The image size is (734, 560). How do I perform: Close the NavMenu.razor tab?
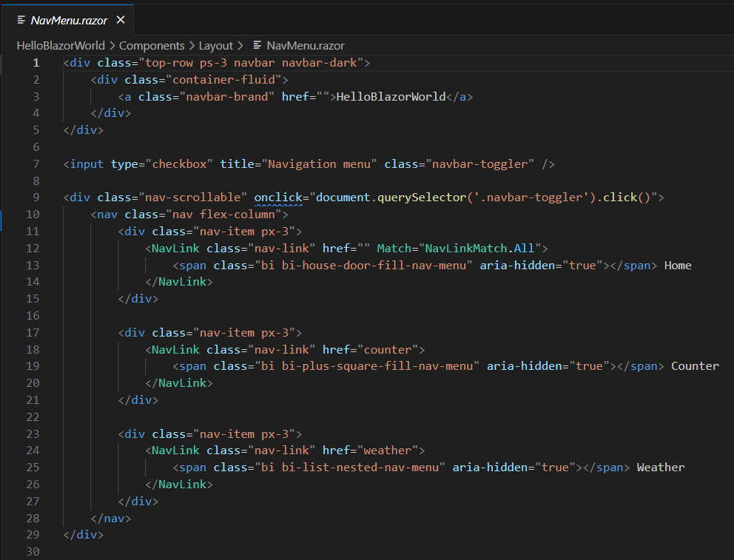click(x=120, y=20)
